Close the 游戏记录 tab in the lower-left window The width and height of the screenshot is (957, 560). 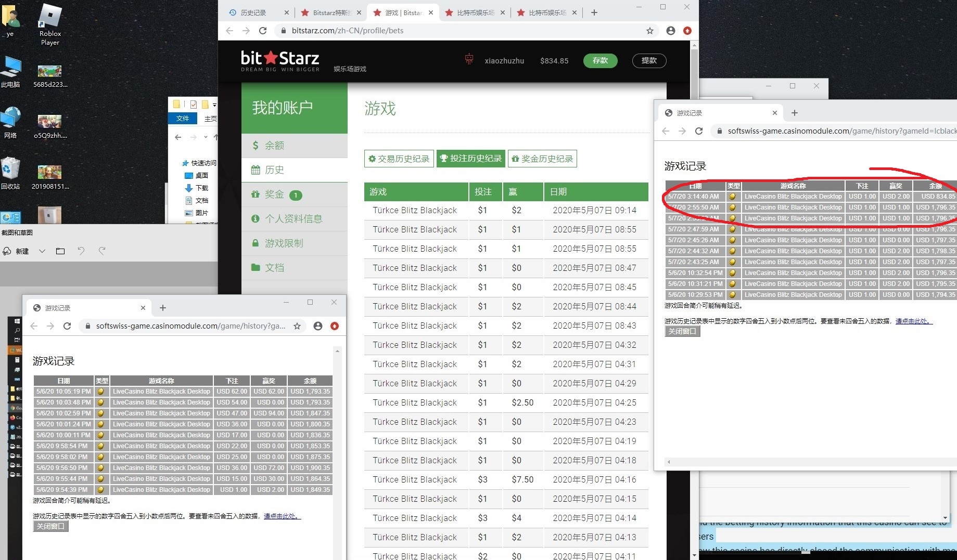point(143,308)
